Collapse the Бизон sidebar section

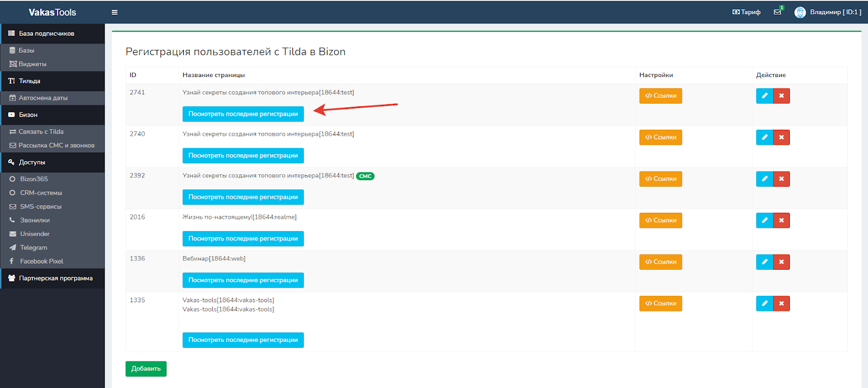28,115
